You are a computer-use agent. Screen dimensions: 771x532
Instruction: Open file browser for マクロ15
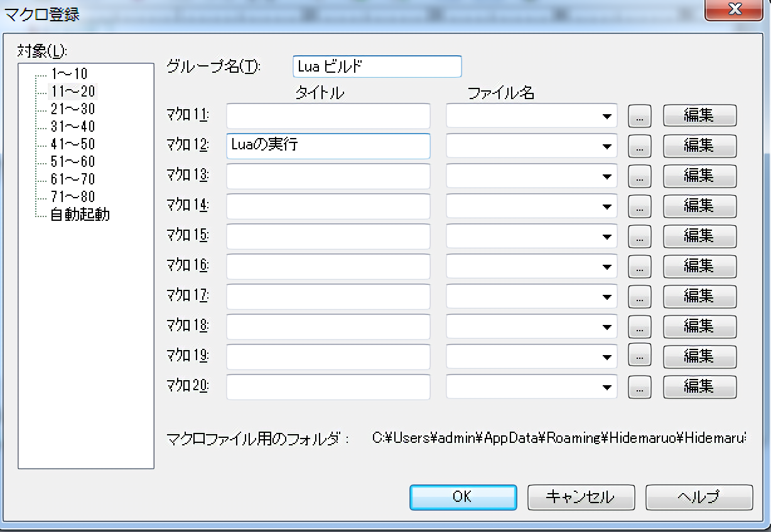tap(639, 237)
